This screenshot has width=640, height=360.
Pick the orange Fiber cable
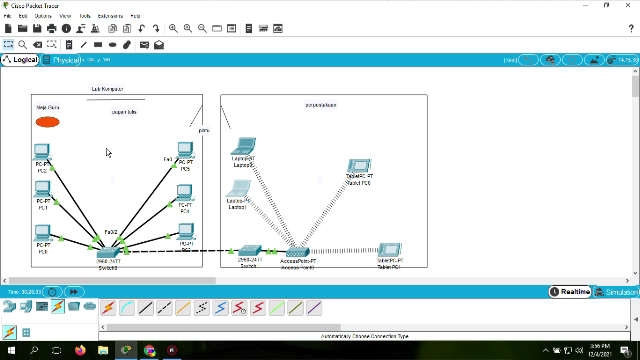[183, 308]
